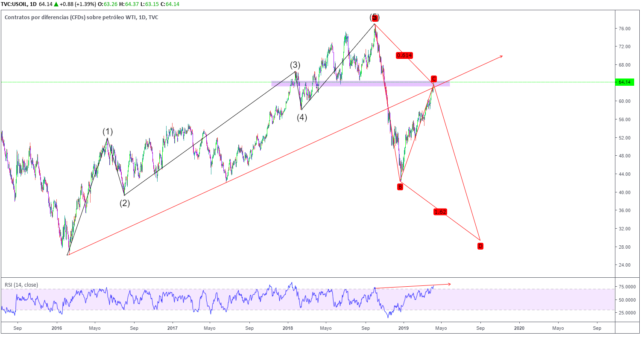This screenshot has width=644, height=346.
Task: Select the wave (1) label
Action: [x=108, y=131]
